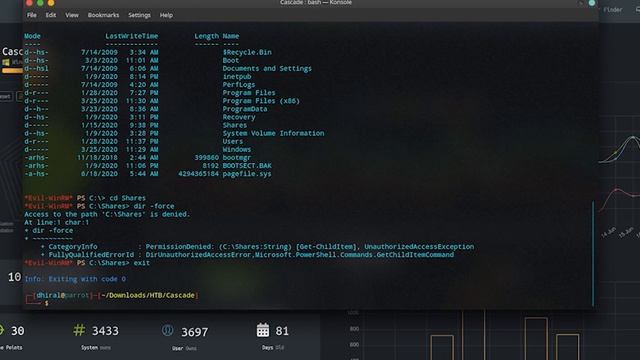Click the hash icon beside 3433
The height and width of the screenshot is (360, 640).
79,330
